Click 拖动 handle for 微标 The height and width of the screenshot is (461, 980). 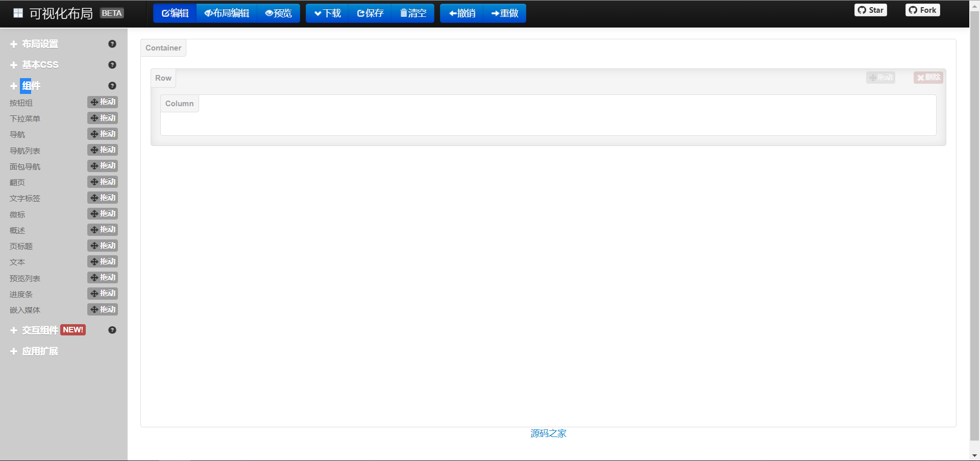pos(103,213)
